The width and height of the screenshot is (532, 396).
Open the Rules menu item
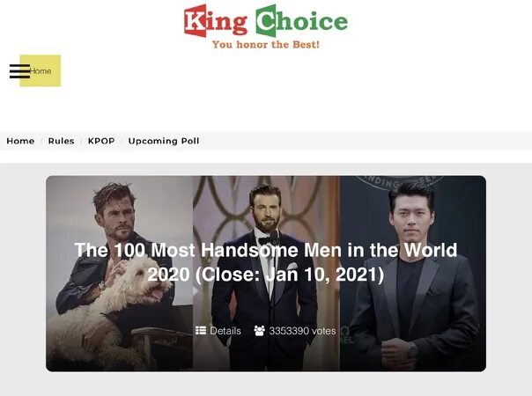click(x=61, y=141)
